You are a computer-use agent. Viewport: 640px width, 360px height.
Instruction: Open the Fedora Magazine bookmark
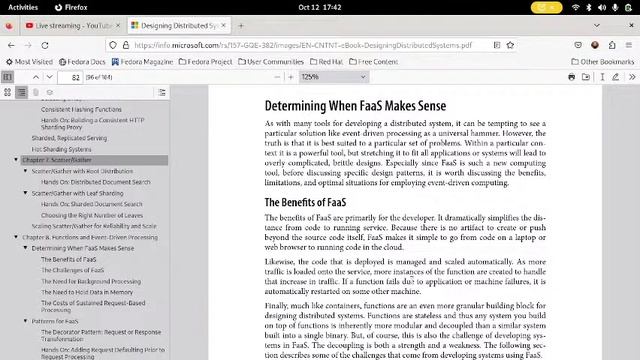(142, 62)
